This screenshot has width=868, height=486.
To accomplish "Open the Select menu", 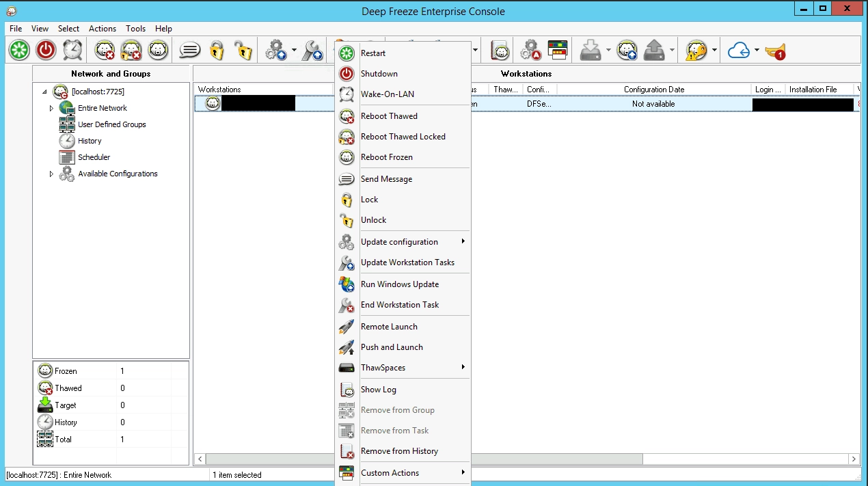I will pyautogui.click(x=68, y=29).
